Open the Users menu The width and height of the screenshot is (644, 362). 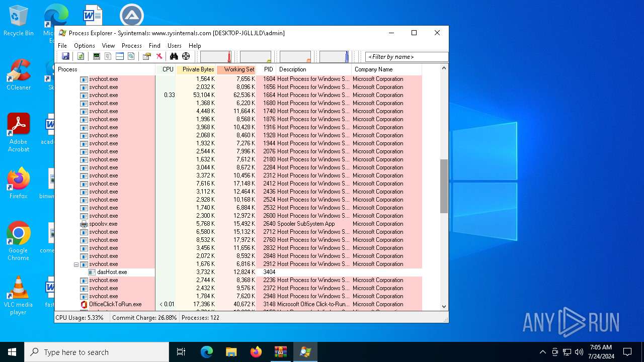click(175, 45)
